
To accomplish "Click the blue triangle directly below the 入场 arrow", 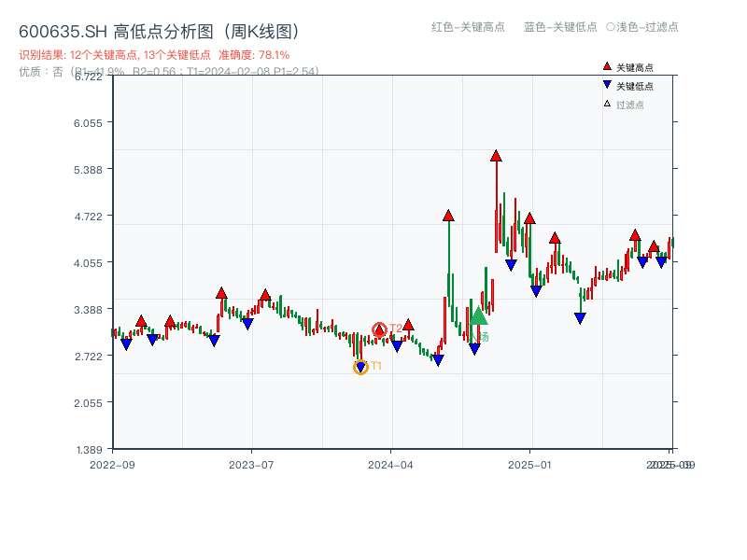I will (474, 349).
